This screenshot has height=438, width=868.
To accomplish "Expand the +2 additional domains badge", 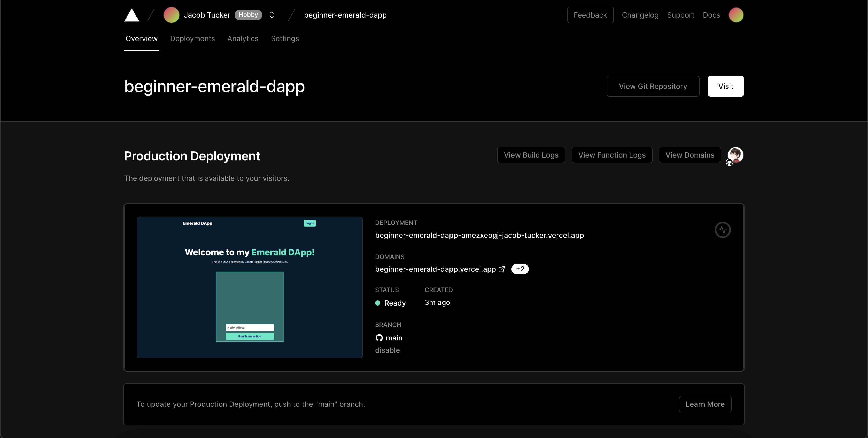I will 520,269.
